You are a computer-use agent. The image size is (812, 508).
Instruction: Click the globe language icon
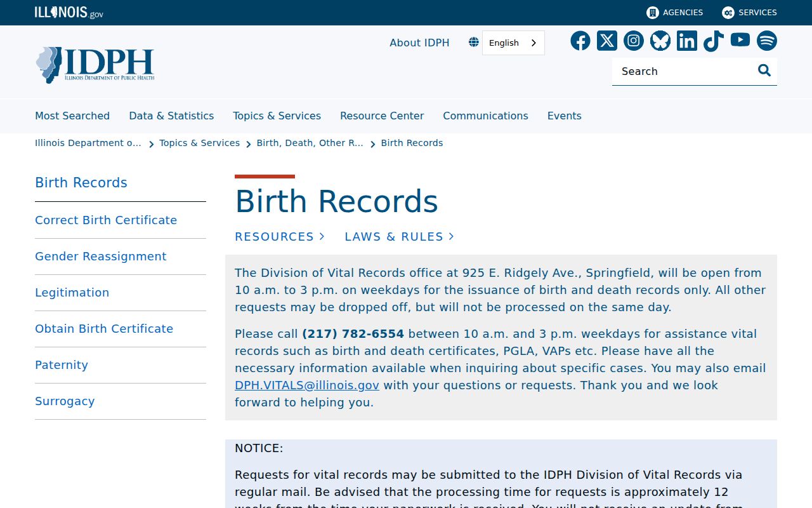[474, 43]
